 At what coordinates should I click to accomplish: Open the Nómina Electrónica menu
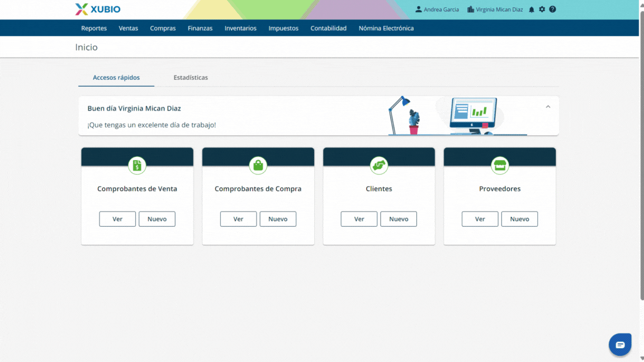(386, 28)
